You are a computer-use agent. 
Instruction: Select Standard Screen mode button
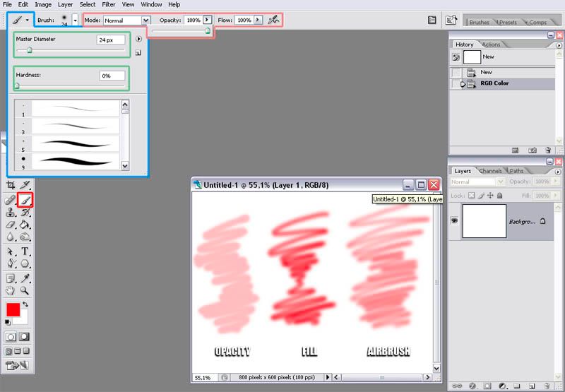pos(8,351)
